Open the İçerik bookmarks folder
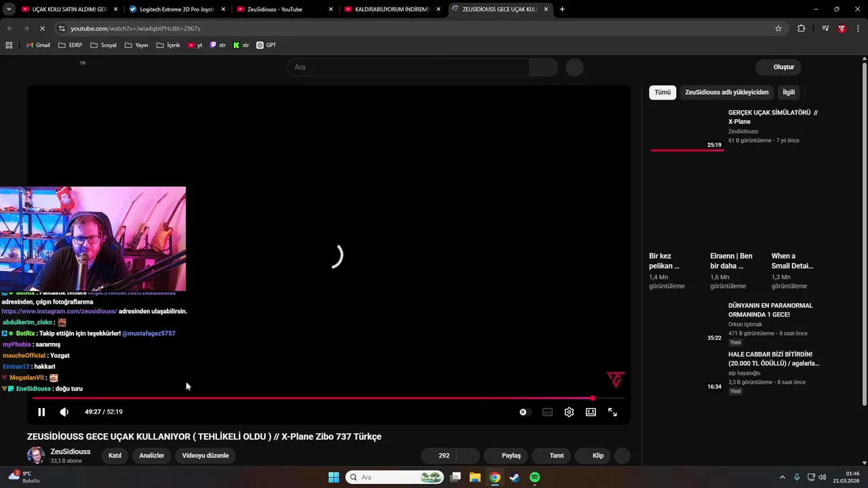868x488 pixels. point(168,45)
